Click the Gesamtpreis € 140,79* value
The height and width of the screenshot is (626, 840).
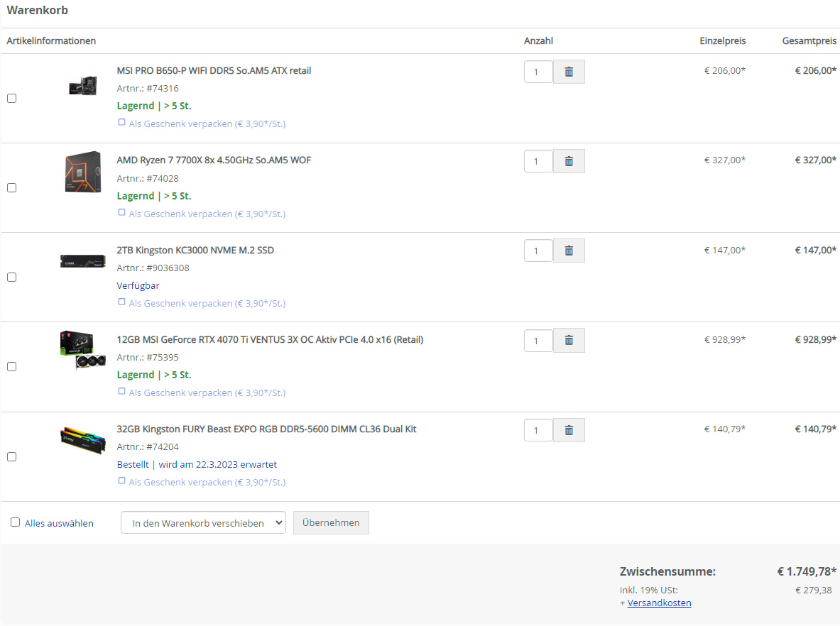(x=815, y=429)
